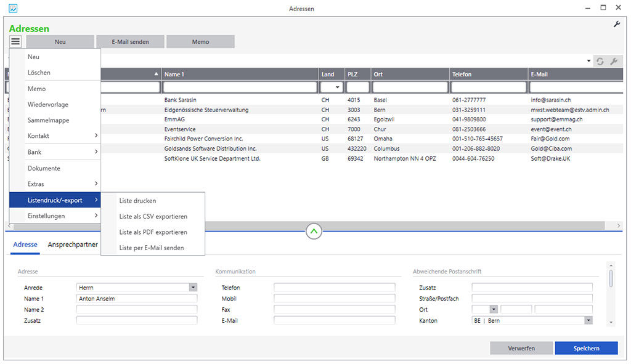Select Wiedervorlage menu entry
The width and height of the screenshot is (631, 364).
coord(55,105)
